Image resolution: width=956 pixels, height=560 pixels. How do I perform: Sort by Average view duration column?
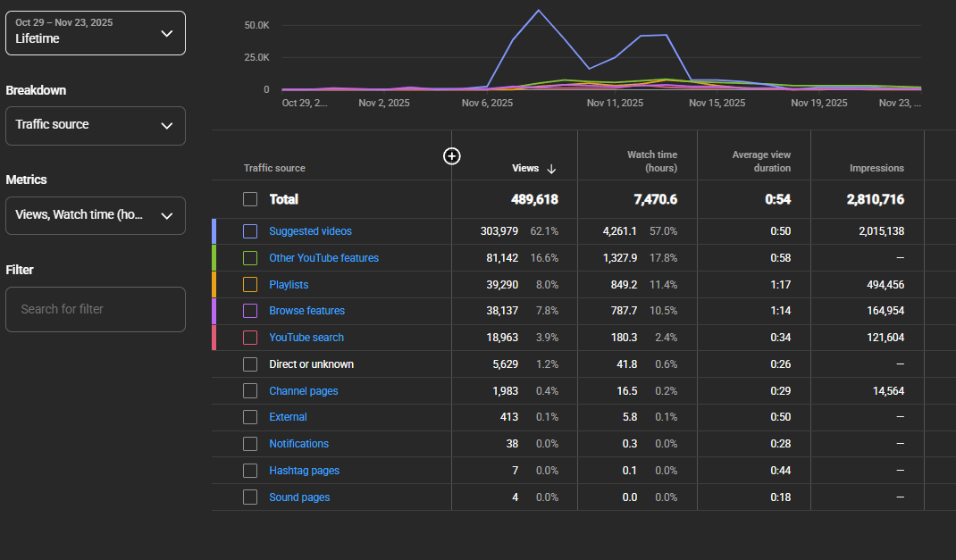[x=761, y=162]
